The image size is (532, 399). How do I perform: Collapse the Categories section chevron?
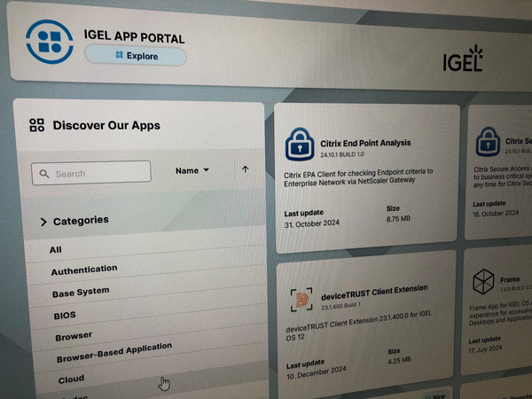point(43,222)
